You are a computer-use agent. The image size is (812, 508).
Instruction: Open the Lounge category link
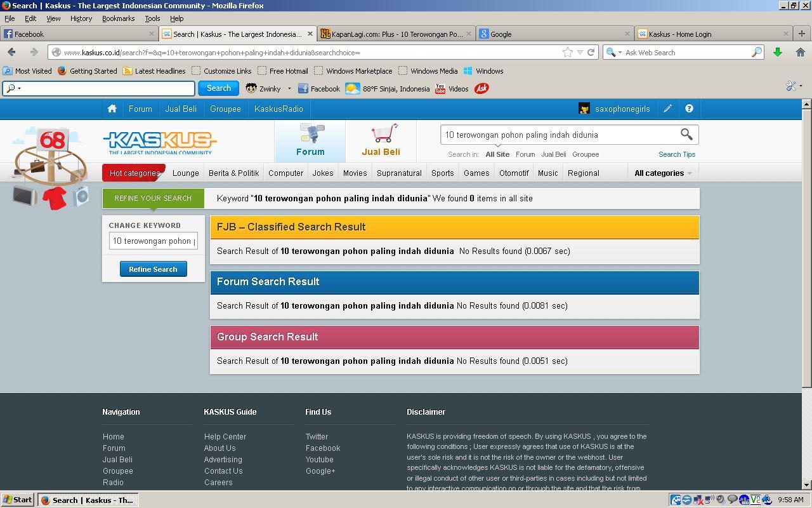(185, 173)
